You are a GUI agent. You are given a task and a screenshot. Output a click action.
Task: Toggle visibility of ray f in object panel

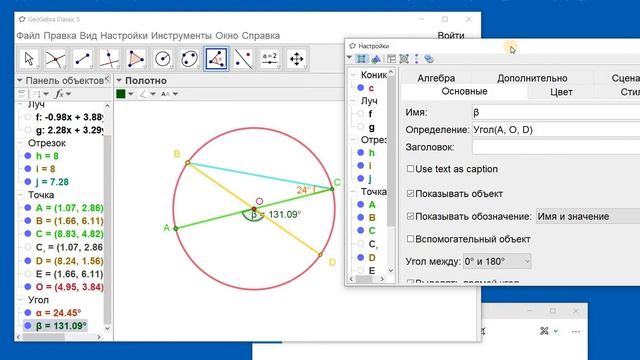pyautogui.click(x=28, y=117)
